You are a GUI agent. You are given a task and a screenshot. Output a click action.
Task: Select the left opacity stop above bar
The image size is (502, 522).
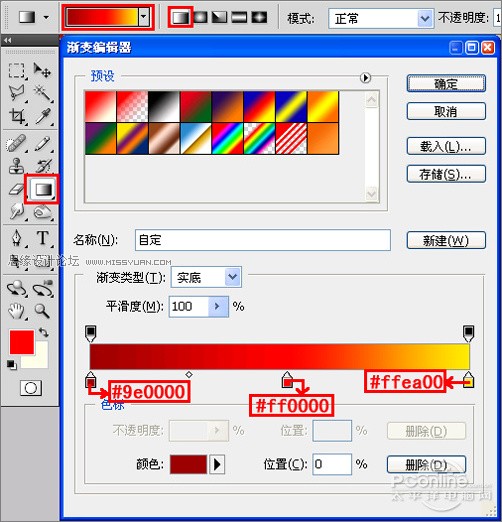90,334
